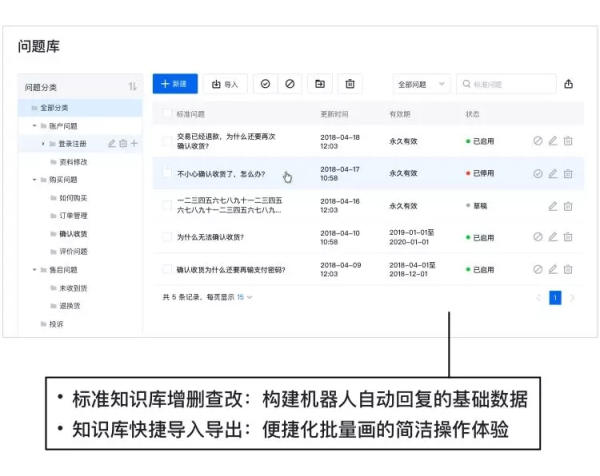600x476 pixels.
Task: Edit the 登录注册 category with pencil icon
Action: click(x=112, y=144)
